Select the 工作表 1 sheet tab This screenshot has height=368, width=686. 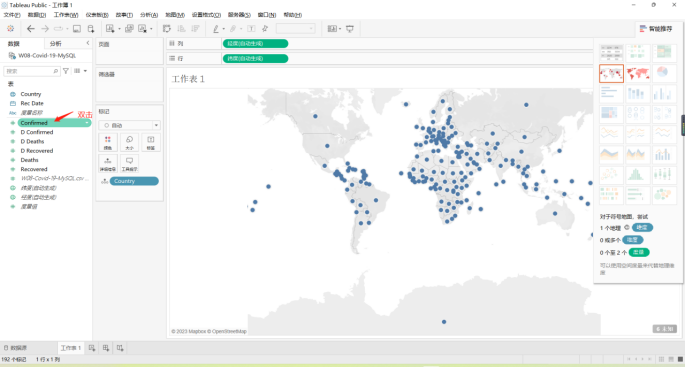(x=71, y=348)
